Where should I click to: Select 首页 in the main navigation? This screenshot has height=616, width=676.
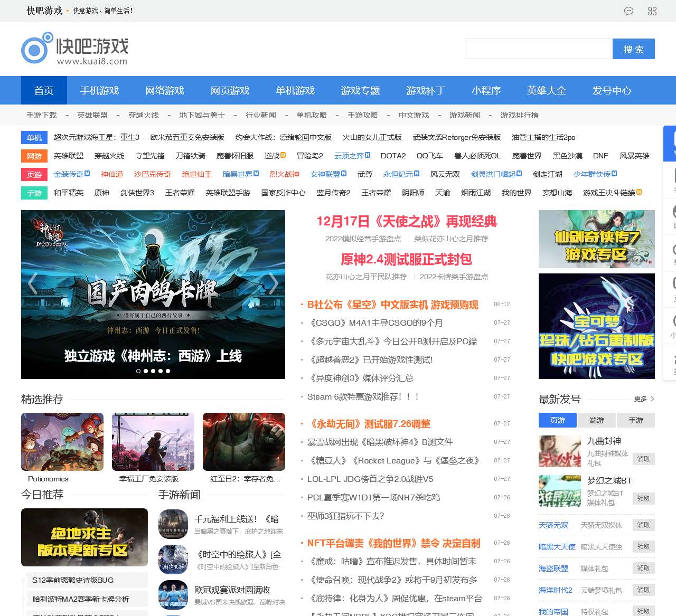click(x=44, y=90)
